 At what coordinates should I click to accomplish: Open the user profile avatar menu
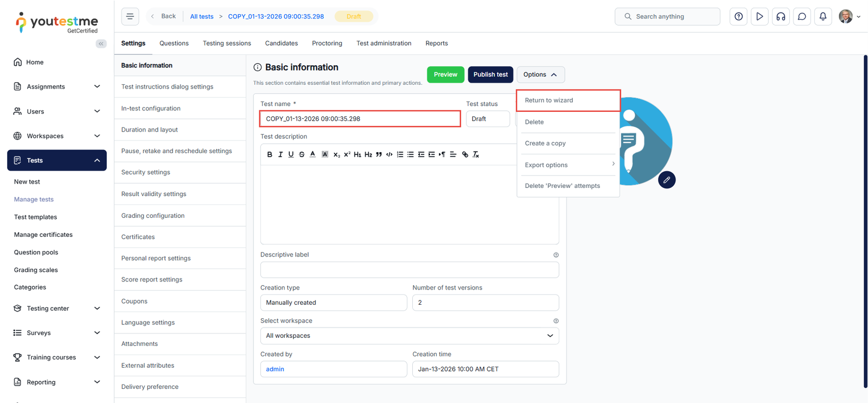849,16
